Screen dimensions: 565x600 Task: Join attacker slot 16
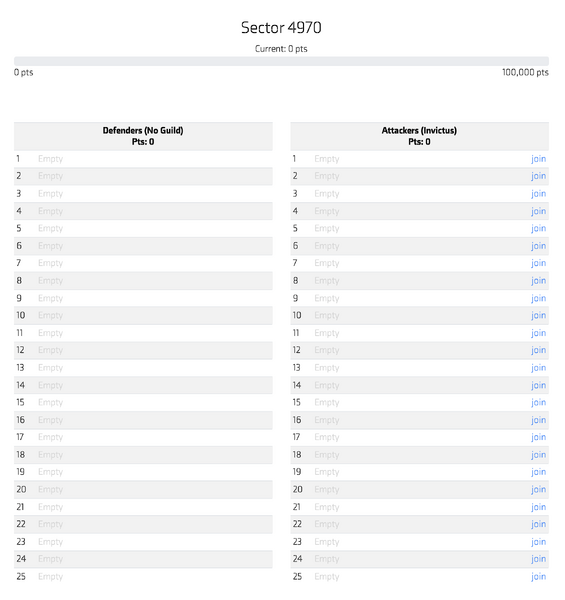click(538, 420)
